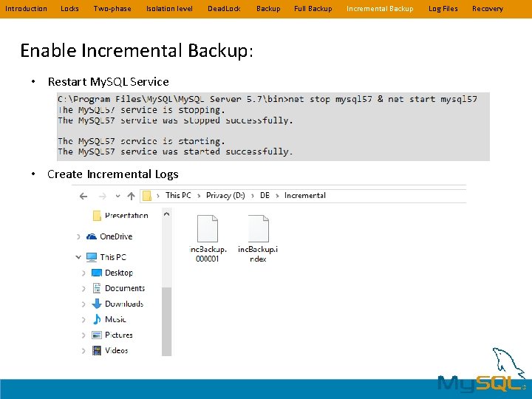This screenshot has width=532, height=399.
Task: Select This PC in the address path
Action: [178, 195]
